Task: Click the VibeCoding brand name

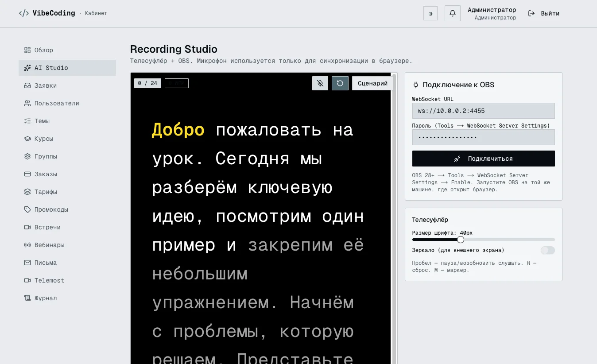Action: pyautogui.click(x=54, y=13)
